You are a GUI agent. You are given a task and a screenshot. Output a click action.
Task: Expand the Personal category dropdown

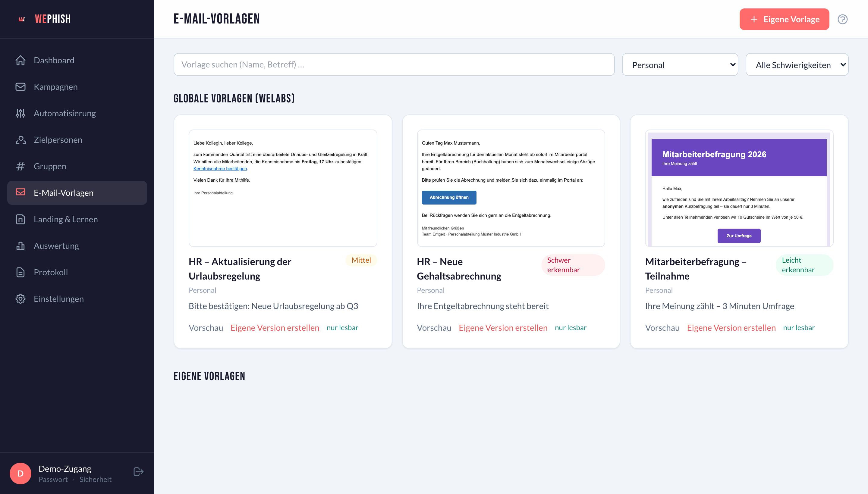pos(680,64)
